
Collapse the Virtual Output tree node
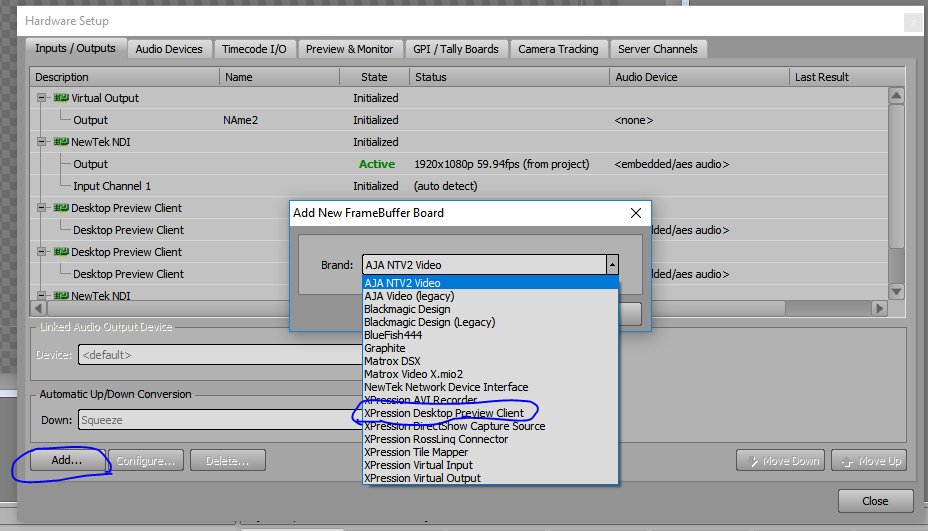pos(41,98)
